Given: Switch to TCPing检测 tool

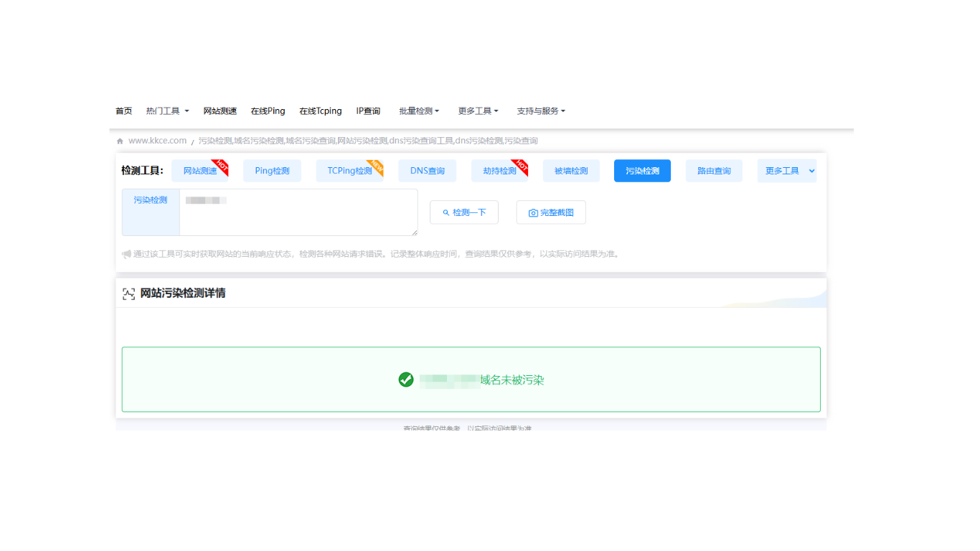Looking at the screenshot, I should (349, 171).
